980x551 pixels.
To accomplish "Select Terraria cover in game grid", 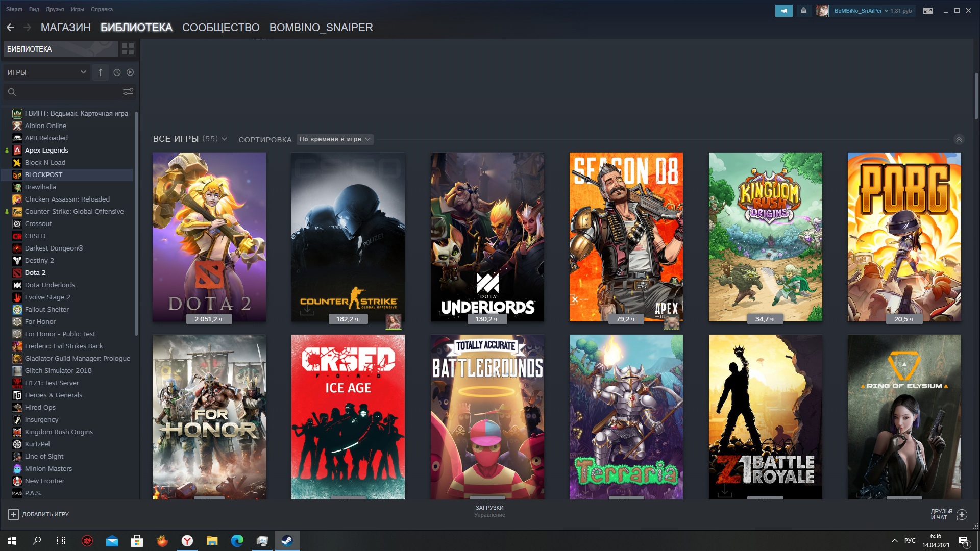I will point(626,417).
